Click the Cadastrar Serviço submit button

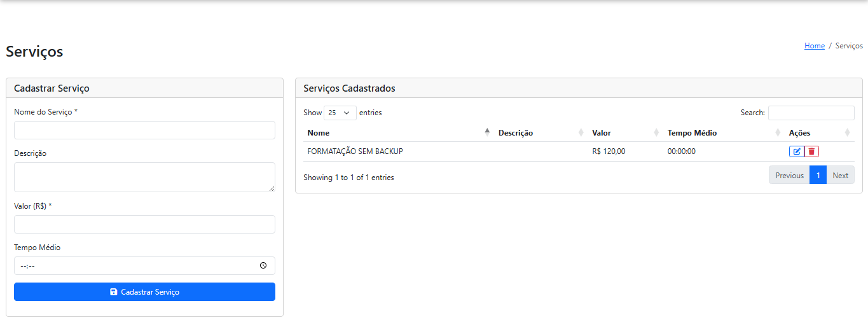(x=144, y=292)
